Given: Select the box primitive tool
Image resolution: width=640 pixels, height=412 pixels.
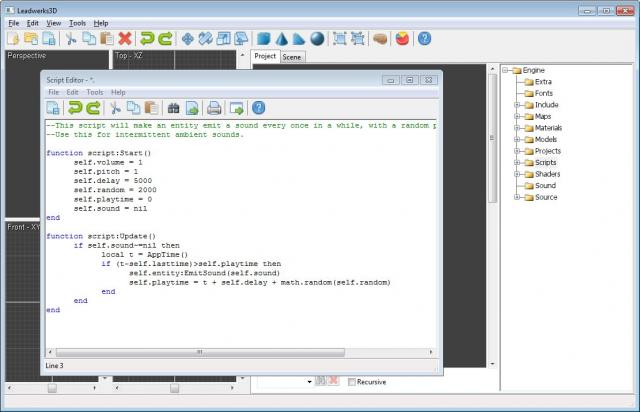Looking at the screenshot, I should 264,39.
